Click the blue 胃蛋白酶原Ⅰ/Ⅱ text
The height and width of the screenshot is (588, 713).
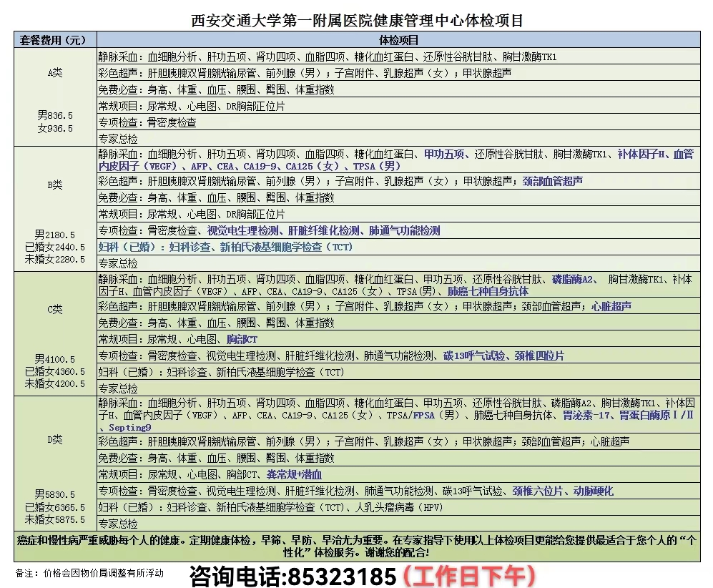(657, 415)
